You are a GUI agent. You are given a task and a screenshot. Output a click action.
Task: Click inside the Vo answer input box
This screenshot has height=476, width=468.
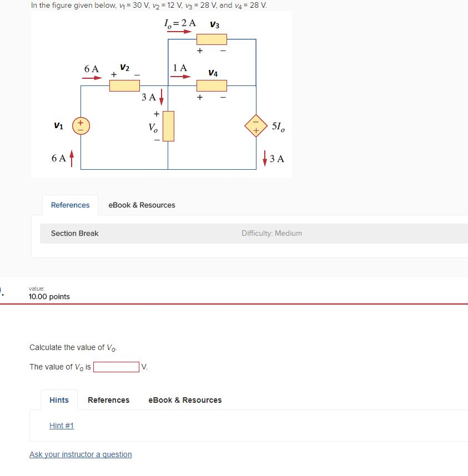point(117,367)
